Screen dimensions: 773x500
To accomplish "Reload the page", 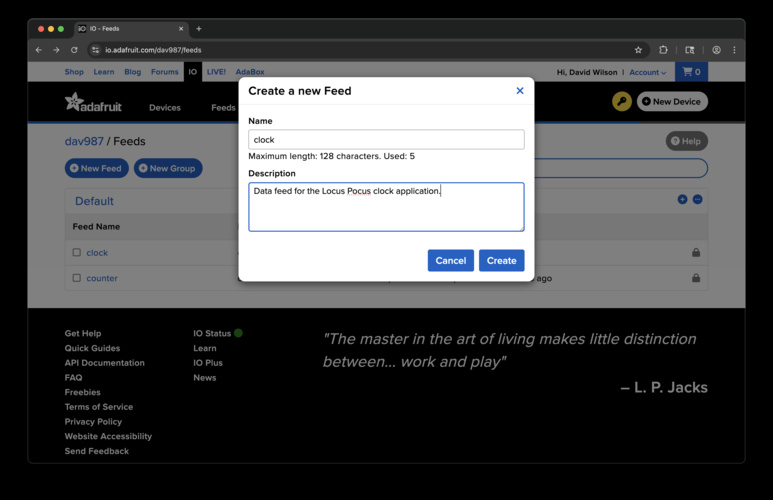I will tap(74, 50).
